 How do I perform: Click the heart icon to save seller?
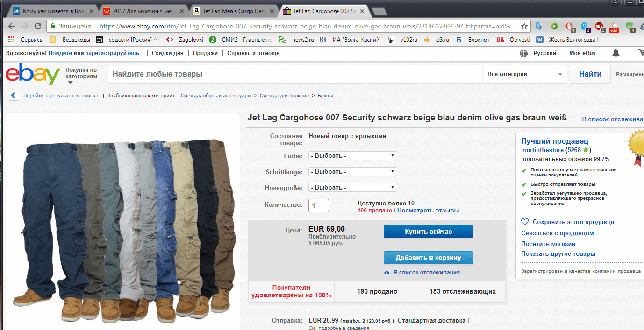(525, 222)
